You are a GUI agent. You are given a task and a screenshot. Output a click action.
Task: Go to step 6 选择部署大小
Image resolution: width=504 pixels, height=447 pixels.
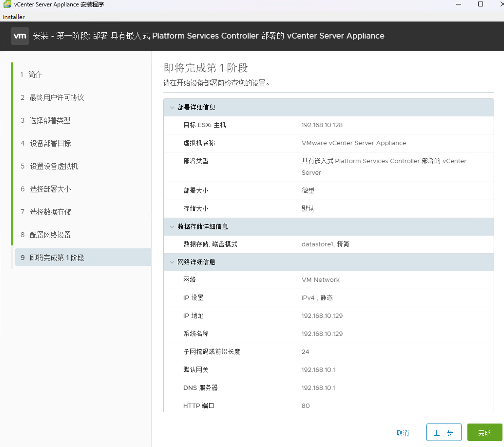pos(46,189)
